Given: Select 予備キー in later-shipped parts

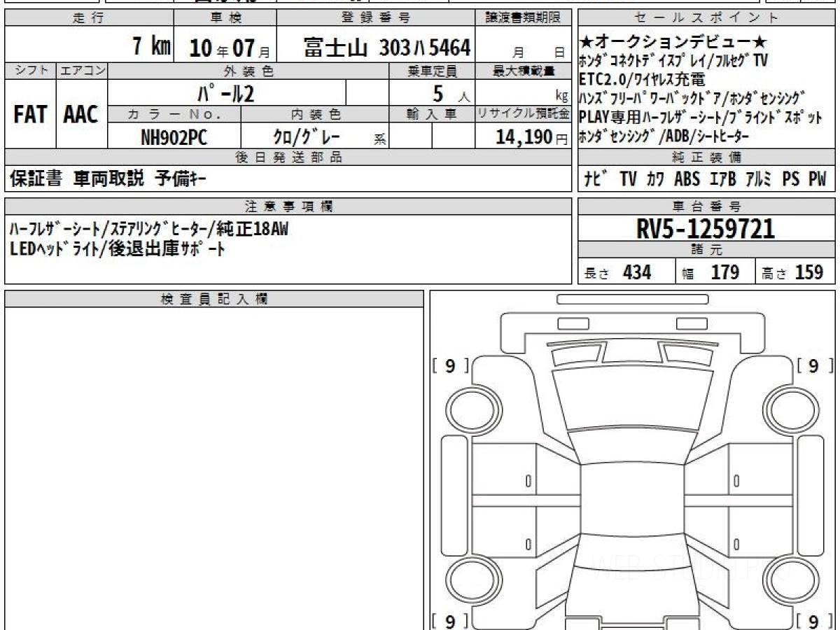Looking at the screenshot, I should (179, 179).
